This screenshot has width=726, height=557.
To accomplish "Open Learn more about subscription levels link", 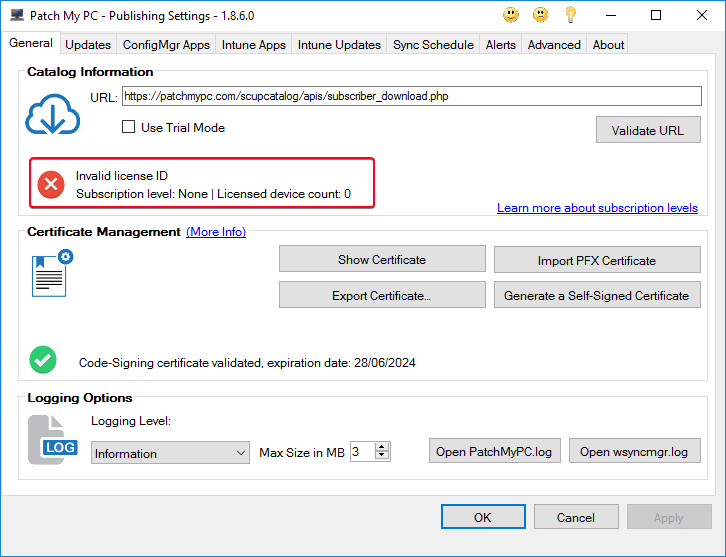I will pos(597,208).
